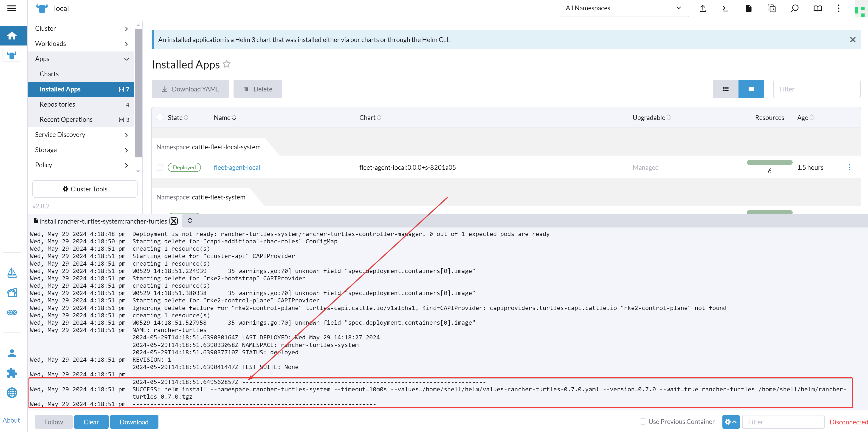Image resolution: width=868 pixels, height=432 pixels.
Task: Toggle Use Previous Container checkbox
Action: 643,422
